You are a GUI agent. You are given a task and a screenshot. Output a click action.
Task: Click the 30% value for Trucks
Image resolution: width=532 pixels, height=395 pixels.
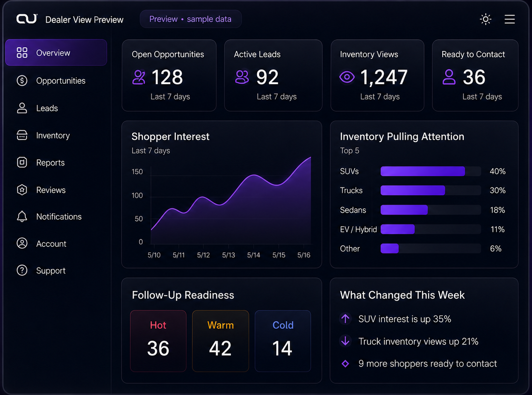(x=497, y=190)
